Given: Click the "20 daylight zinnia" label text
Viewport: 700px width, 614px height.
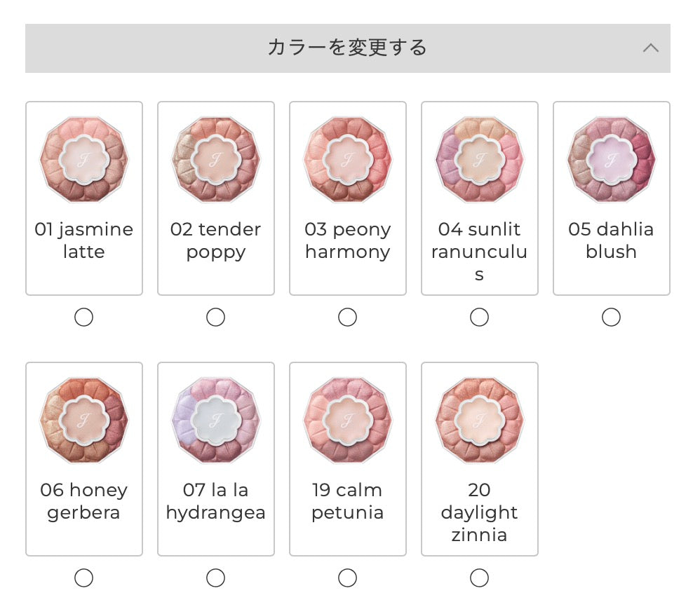Looking at the screenshot, I should (x=480, y=512).
